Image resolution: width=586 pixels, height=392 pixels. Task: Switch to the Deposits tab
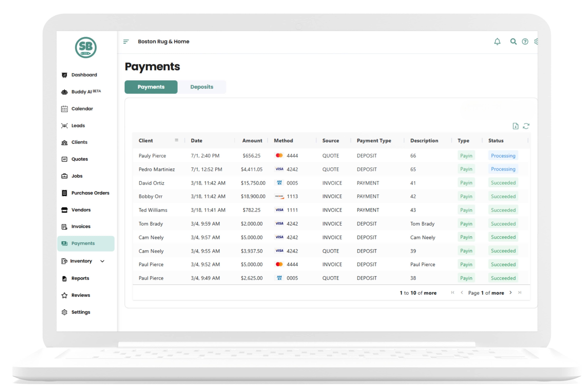(202, 87)
